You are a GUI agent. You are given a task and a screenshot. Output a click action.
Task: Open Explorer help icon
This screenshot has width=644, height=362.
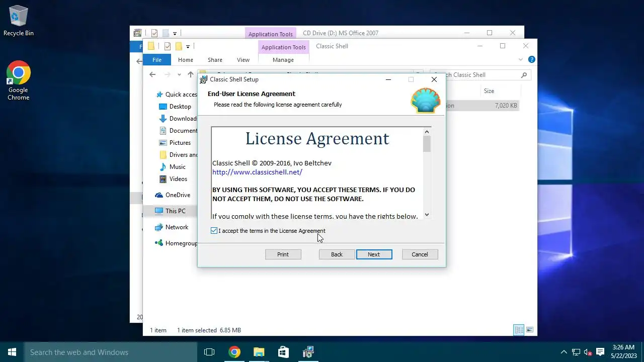point(532,59)
